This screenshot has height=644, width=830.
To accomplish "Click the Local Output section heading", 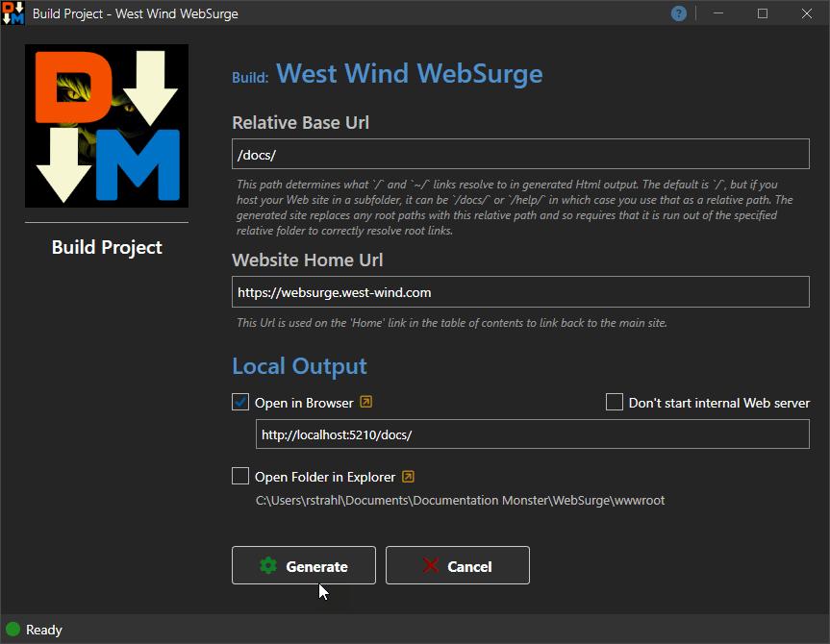I will (300, 366).
